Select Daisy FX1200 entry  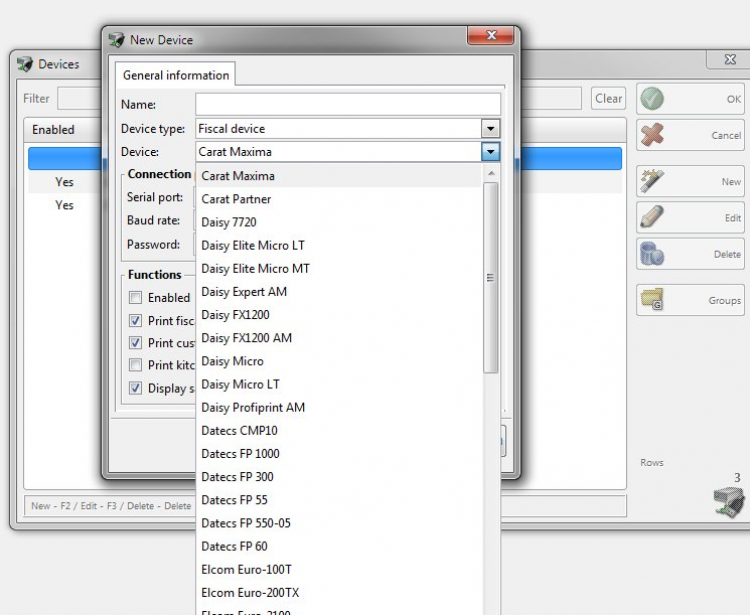coord(338,315)
